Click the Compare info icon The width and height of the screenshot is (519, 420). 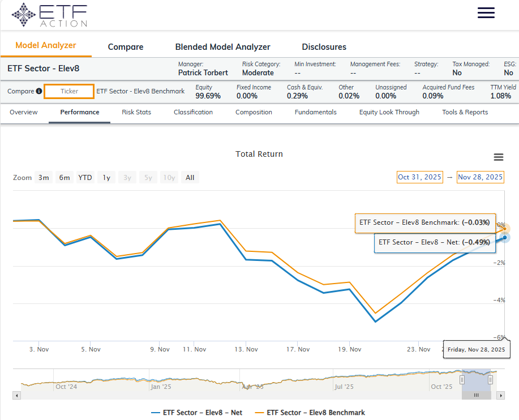point(39,91)
